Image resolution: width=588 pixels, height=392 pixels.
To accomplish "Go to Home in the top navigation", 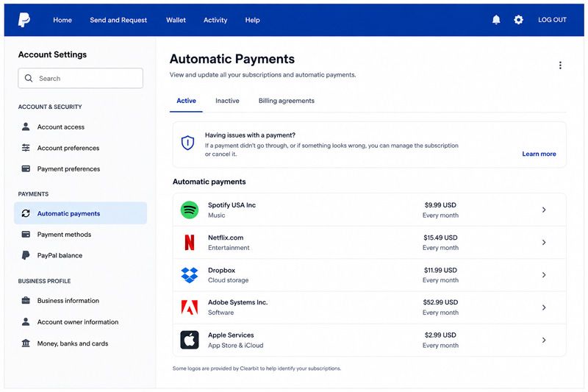I will [62, 20].
